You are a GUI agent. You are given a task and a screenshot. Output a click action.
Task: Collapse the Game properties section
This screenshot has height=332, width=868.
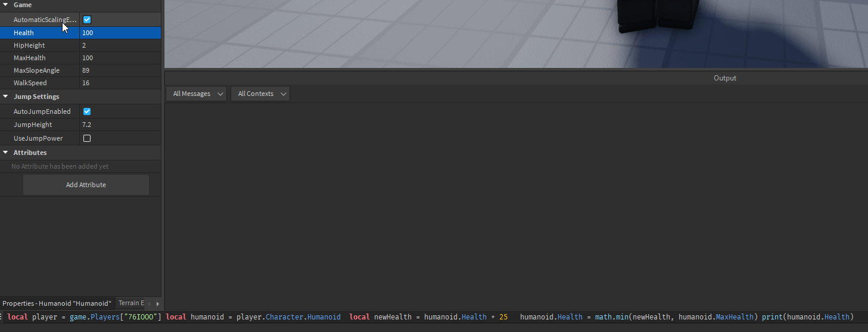point(6,5)
